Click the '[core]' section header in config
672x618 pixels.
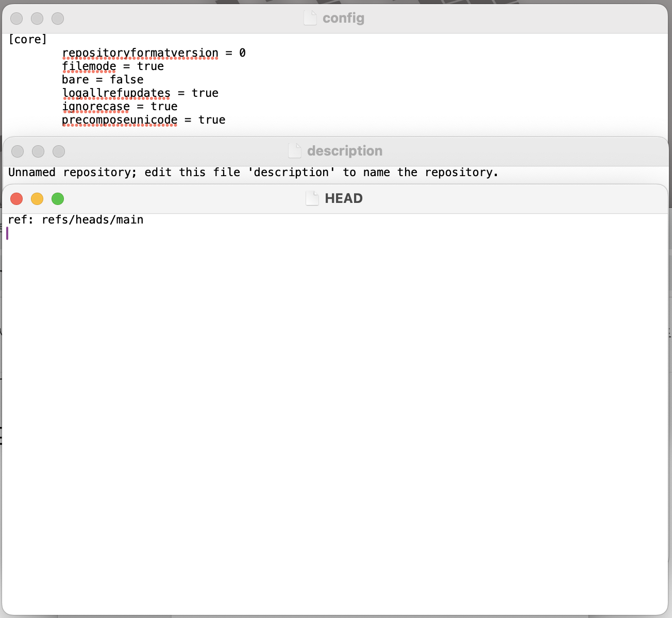pos(28,40)
